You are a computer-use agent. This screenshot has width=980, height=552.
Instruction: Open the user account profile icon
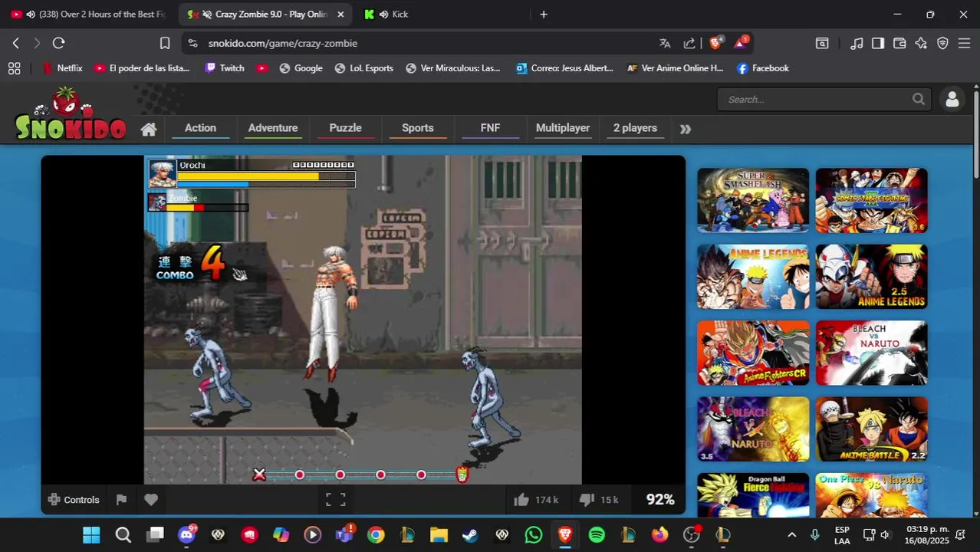click(x=952, y=99)
